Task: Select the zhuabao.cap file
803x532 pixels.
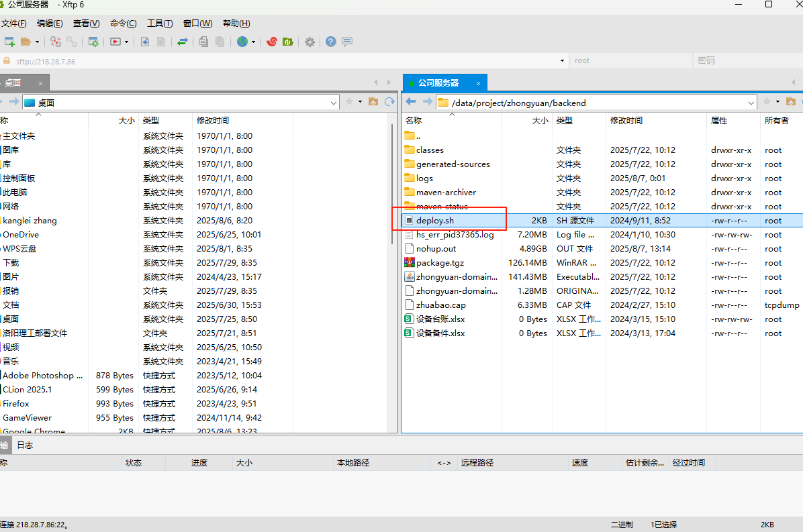Action: (440, 305)
